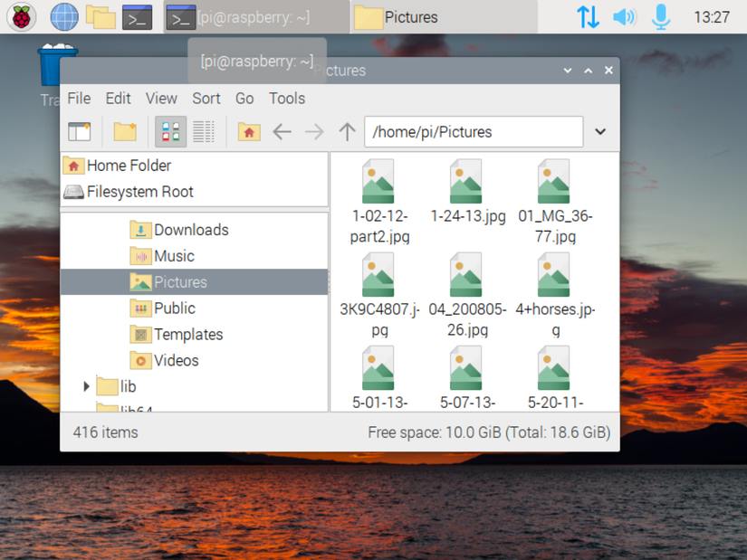Go to home folder using toolbar icon
Viewport: 747px width, 560px height.
(249, 132)
